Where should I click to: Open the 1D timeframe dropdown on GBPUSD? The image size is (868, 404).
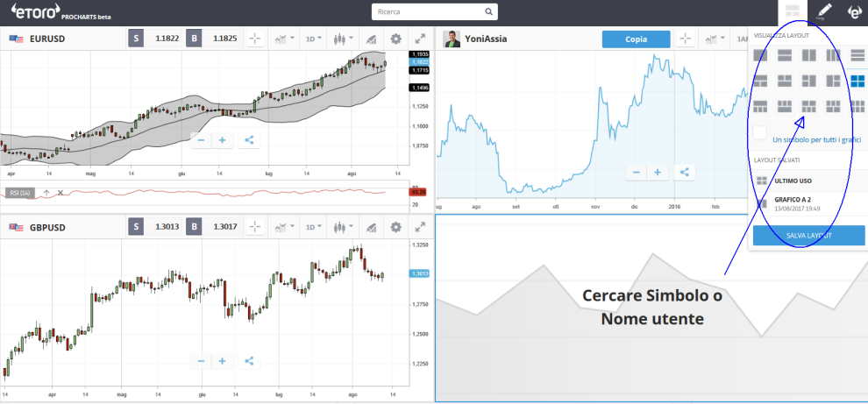click(313, 227)
